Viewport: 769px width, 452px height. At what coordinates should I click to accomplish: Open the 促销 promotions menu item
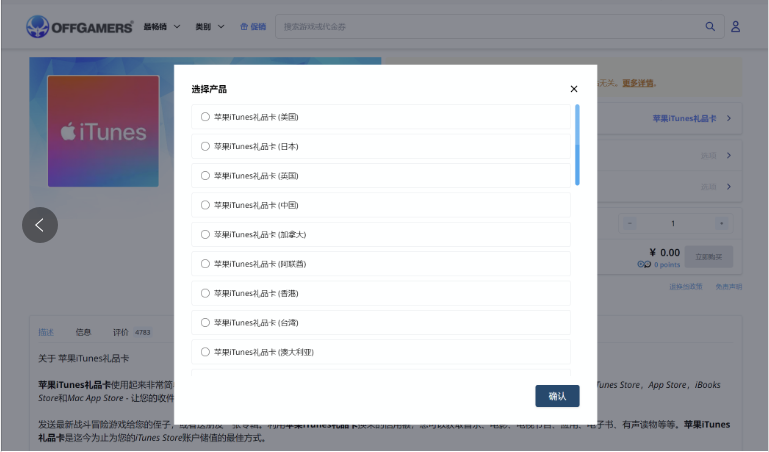253,26
